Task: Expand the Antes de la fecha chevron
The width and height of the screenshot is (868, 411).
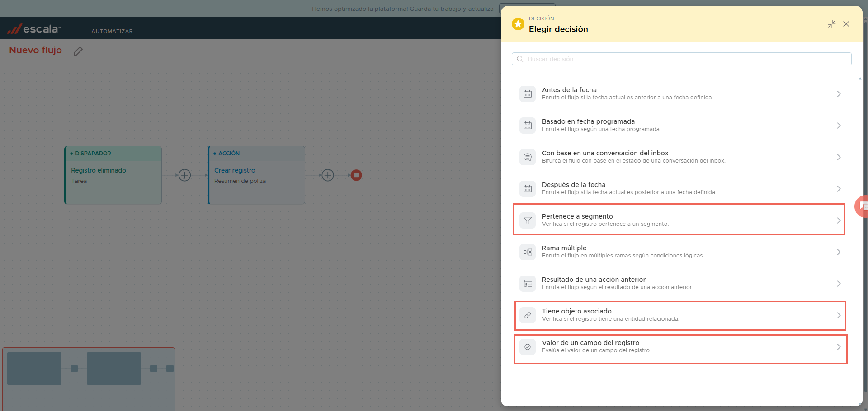Action: point(839,94)
